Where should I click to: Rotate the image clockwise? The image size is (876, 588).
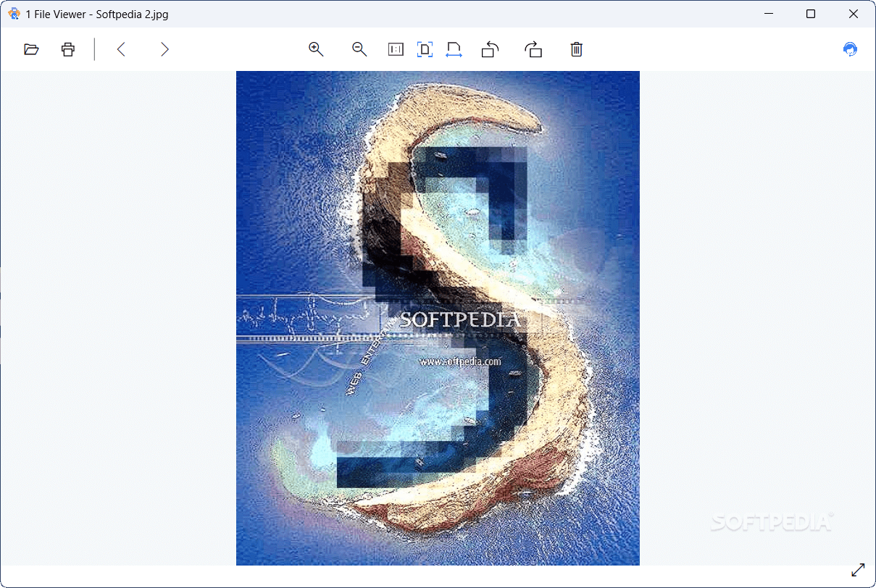click(533, 49)
